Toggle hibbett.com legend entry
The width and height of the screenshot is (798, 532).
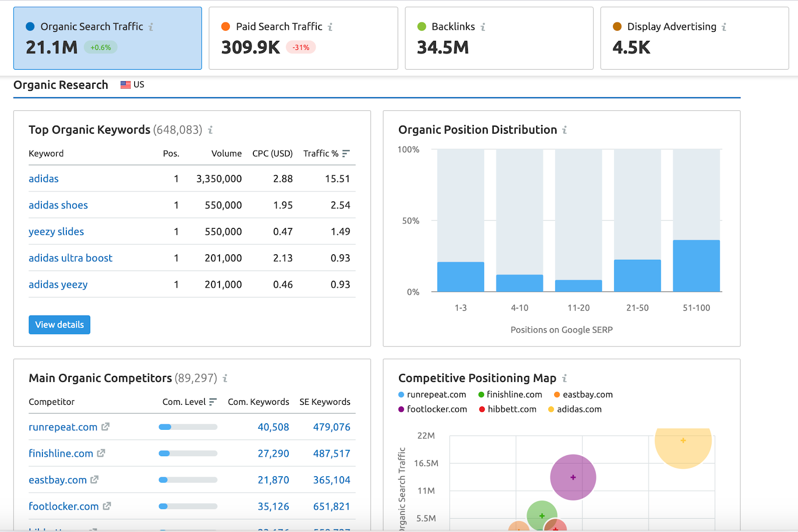(508, 409)
